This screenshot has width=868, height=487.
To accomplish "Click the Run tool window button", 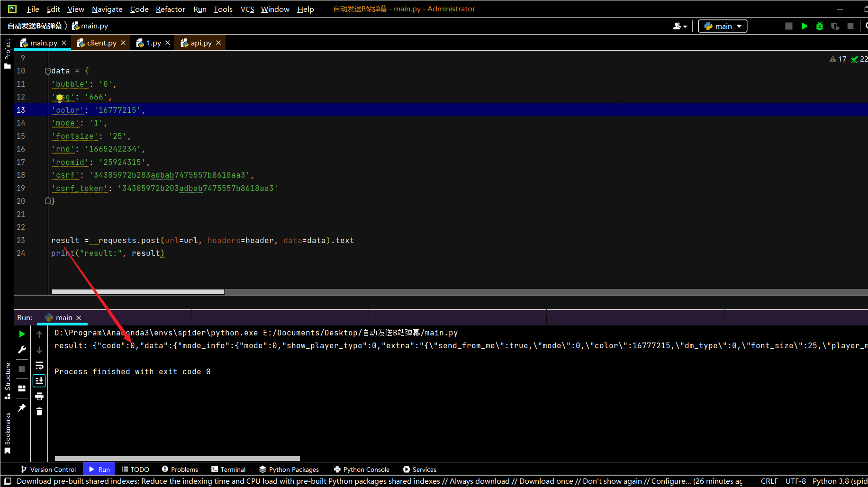I will 99,469.
